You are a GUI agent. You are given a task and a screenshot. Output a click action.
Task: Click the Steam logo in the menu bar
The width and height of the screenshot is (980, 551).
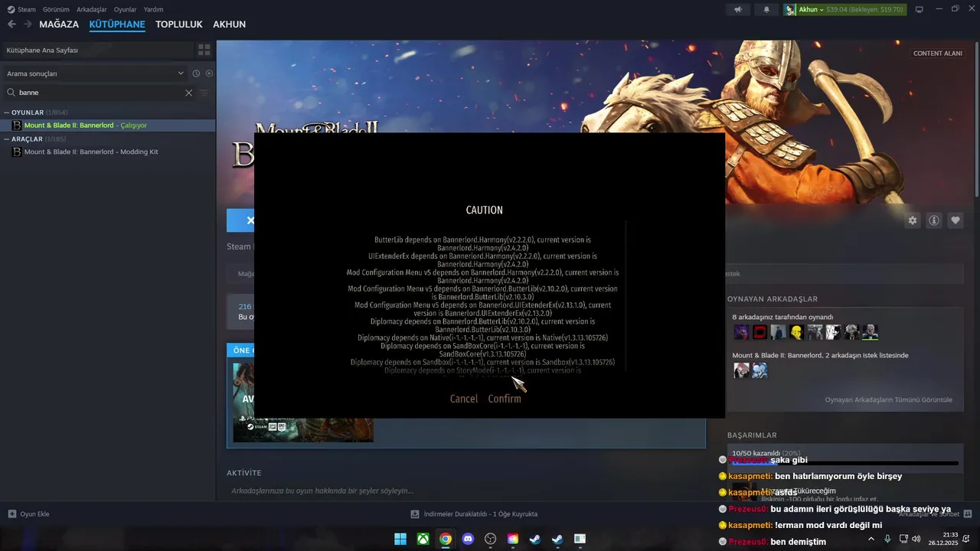click(11, 9)
